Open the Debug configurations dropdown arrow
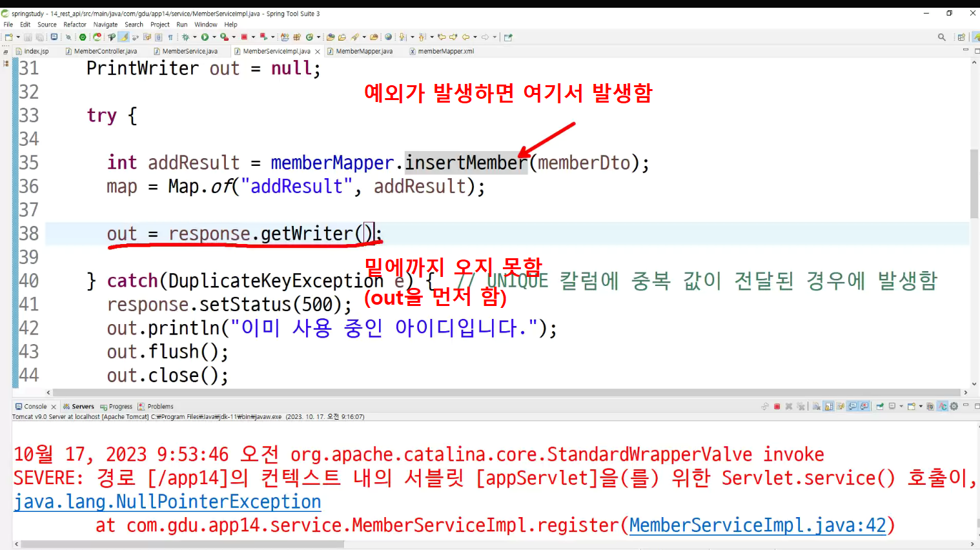The height and width of the screenshot is (550, 980). [x=194, y=37]
